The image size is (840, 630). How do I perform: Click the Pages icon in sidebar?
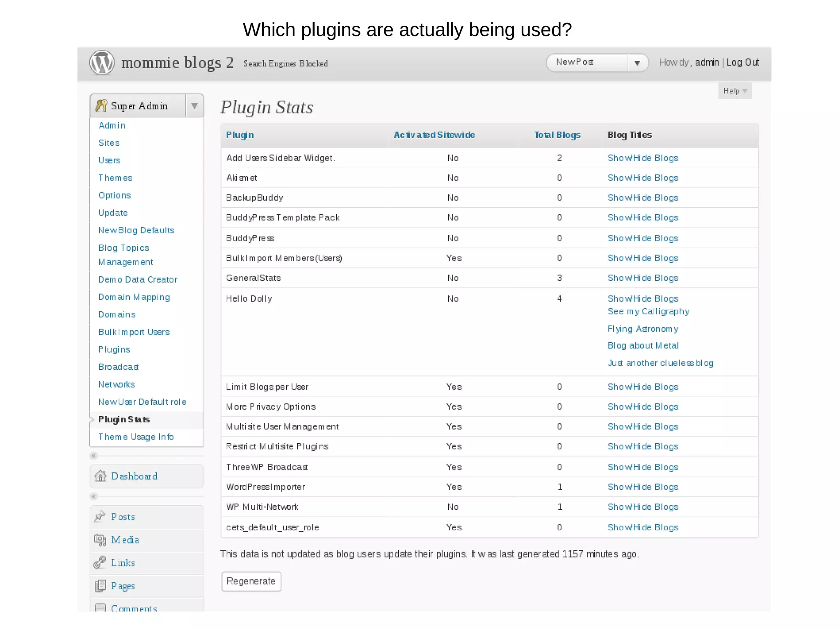coord(100,586)
